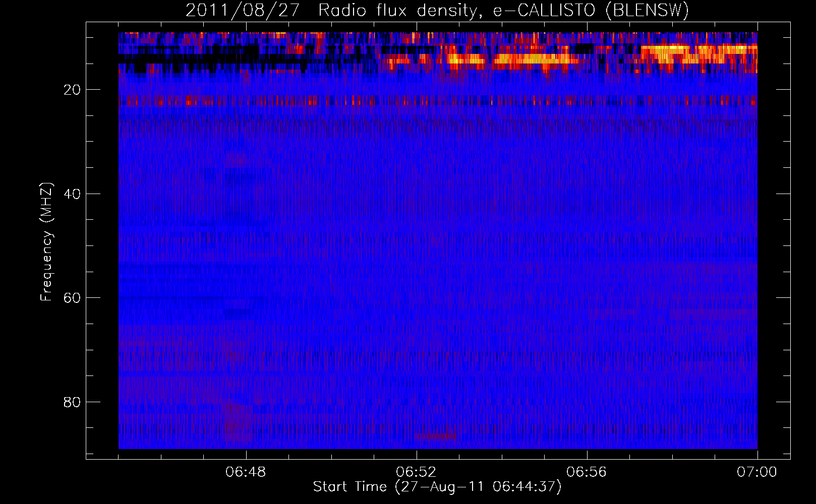Click the 06:52 time tick label

(416, 472)
